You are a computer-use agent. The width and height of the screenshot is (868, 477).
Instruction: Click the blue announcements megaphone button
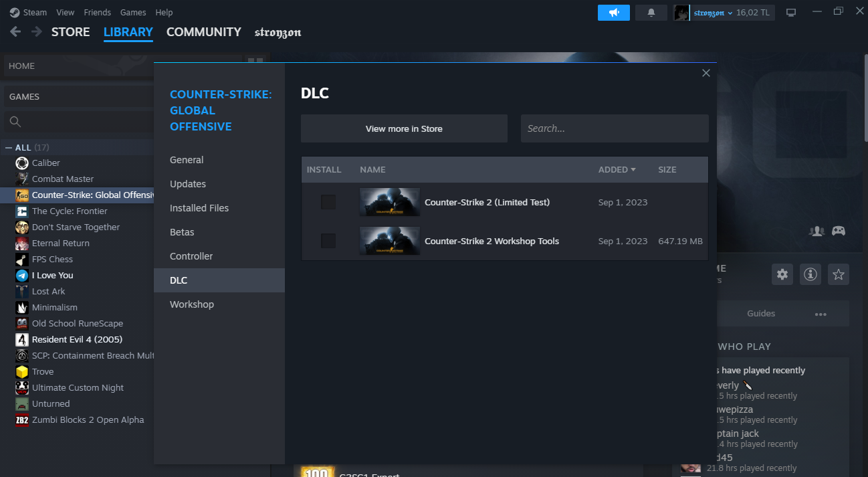point(614,12)
